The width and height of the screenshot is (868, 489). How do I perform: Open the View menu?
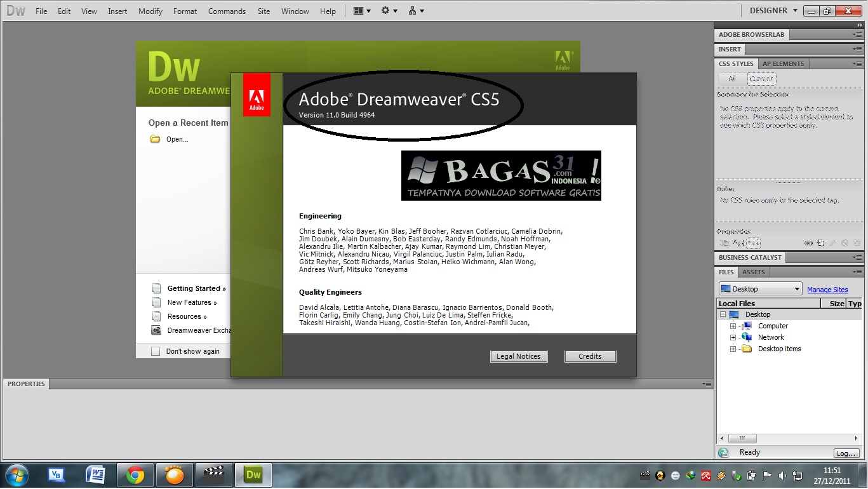click(x=90, y=11)
